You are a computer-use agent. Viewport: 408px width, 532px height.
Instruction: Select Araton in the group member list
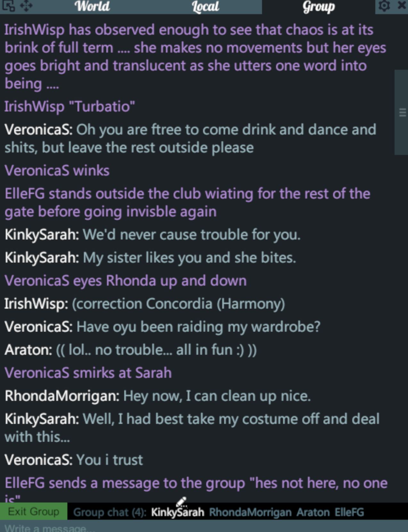click(313, 512)
